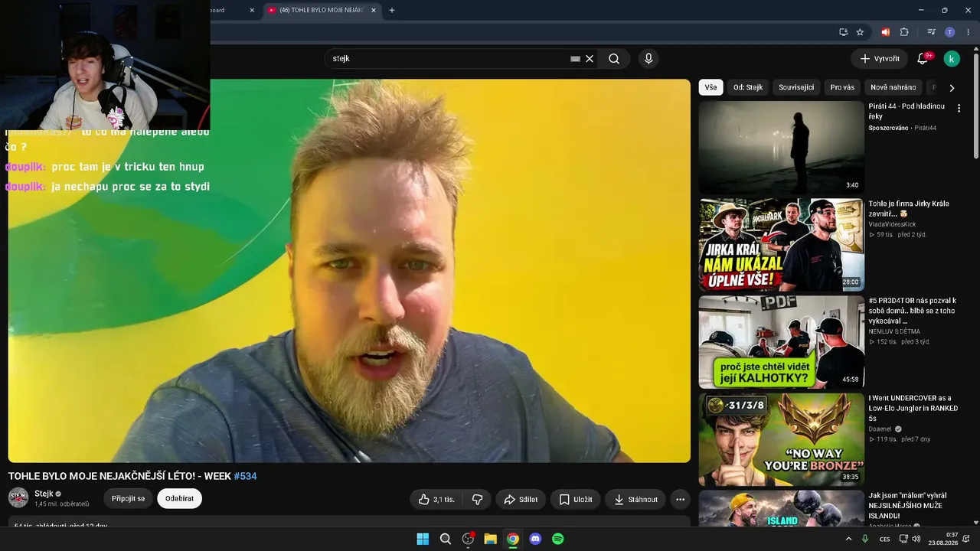Open the taskbar app with the red notification dot
The image size is (980, 551).
[x=468, y=539]
